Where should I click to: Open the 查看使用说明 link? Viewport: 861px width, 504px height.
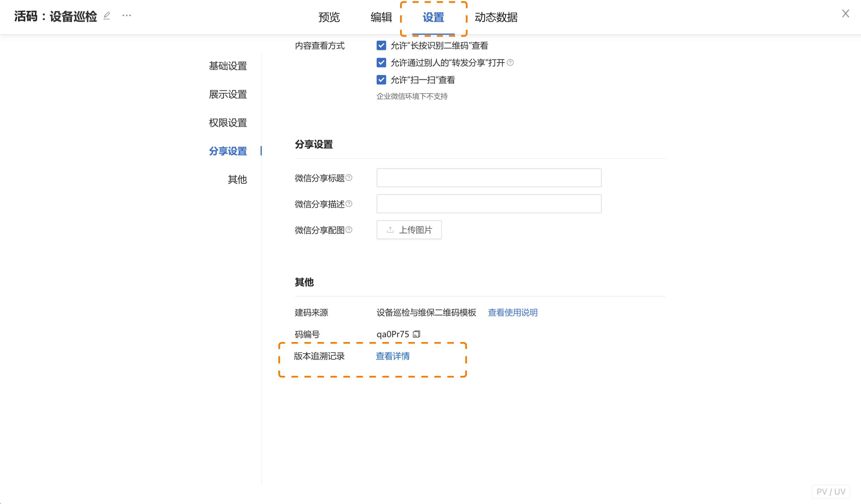[512, 313]
